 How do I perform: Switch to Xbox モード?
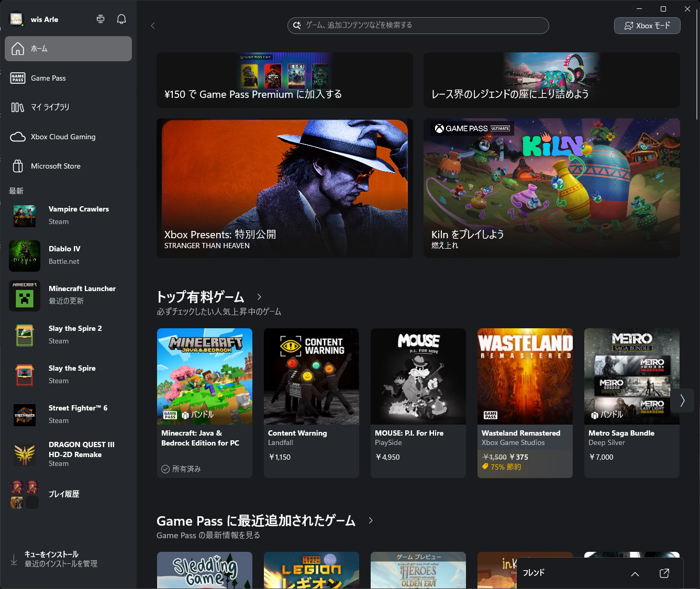pyautogui.click(x=647, y=26)
